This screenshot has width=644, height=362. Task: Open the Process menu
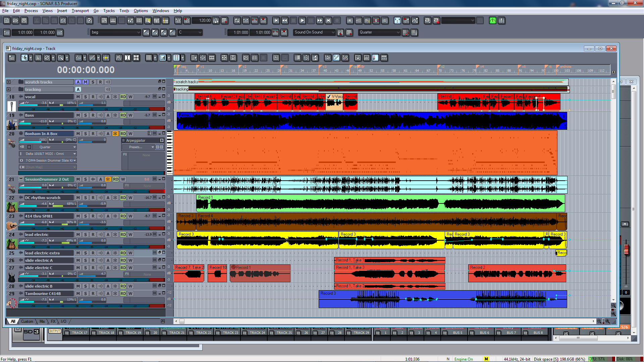pyautogui.click(x=31, y=11)
